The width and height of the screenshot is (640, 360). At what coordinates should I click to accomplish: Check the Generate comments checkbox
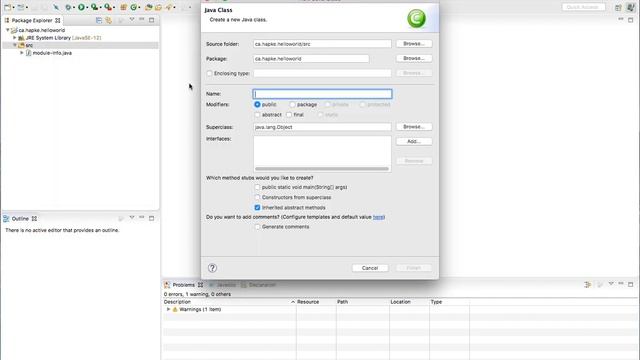click(x=257, y=227)
